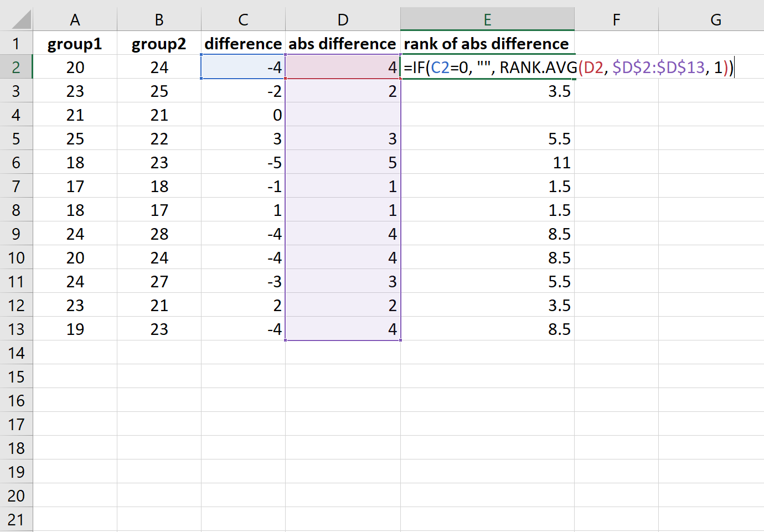Select column D header
This screenshot has height=532, width=764.
point(342,19)
